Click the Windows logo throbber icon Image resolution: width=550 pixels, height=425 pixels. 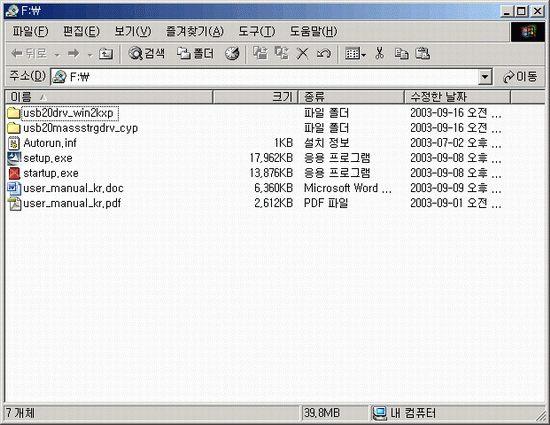tap(528, 32)
